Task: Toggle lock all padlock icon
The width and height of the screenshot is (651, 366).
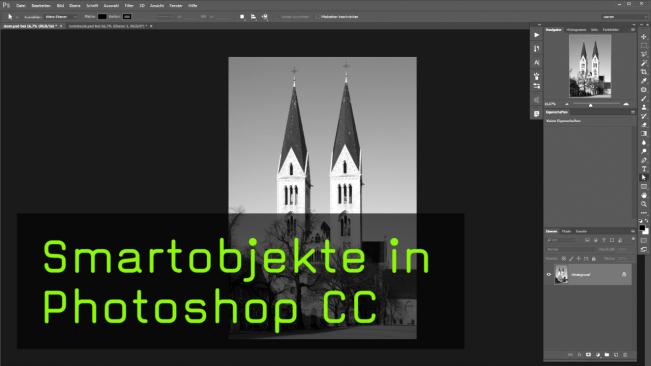Action: coord(594,259)
